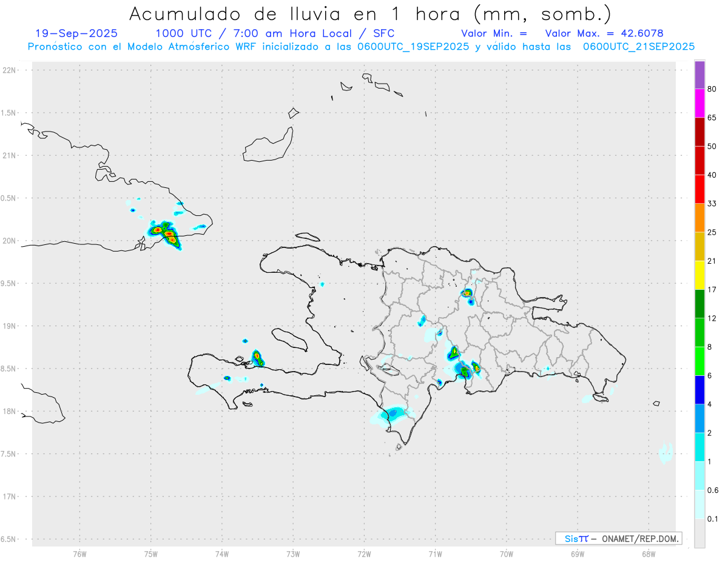Click the '17N' latitude label

click(x=10, y=497)
